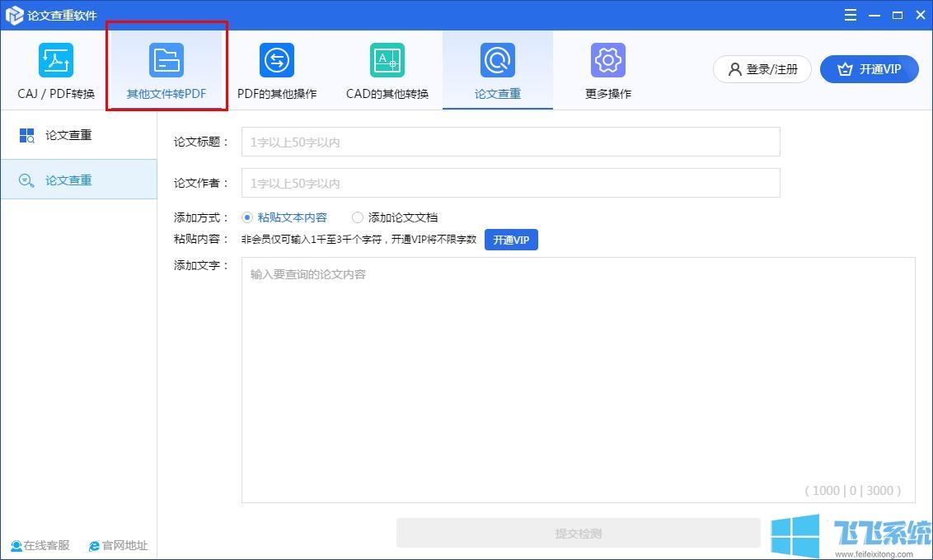This screenshot has height=560, width=933.
Task: Select the 粘贴文本内容 radio button
Action: tap(246, 217)
